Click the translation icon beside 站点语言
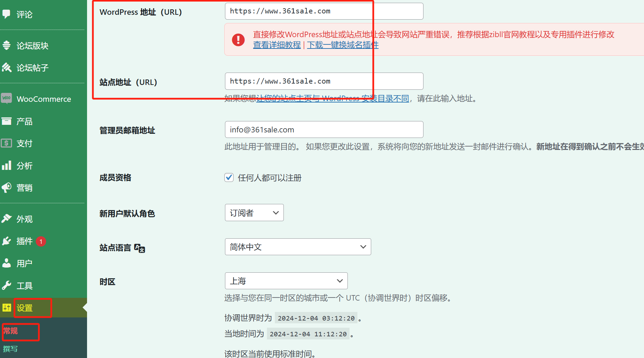This screenshot has height=358, width=644. click(x=139, y=248)
